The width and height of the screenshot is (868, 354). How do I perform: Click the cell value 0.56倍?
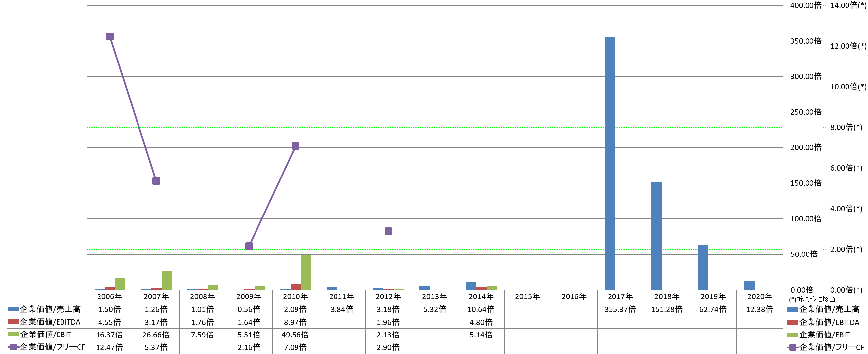click(x=249, y=309)
